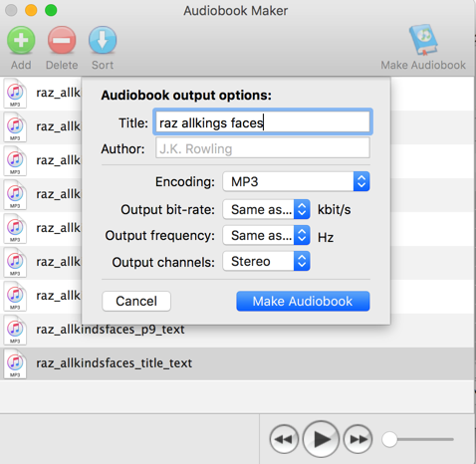This screenshot has height=464, width=476.
Task: Click the fast-forward playback button
Action: 357,439
